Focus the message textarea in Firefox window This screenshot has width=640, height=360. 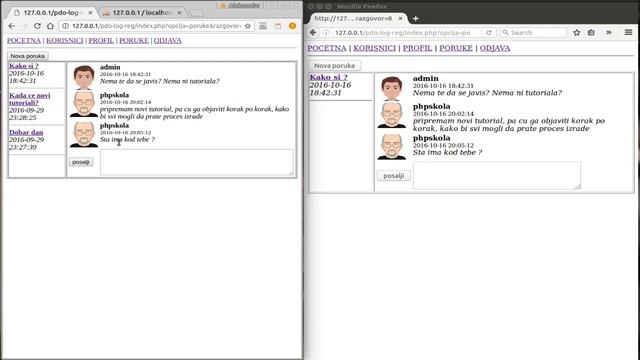click(x=497, y=176)
